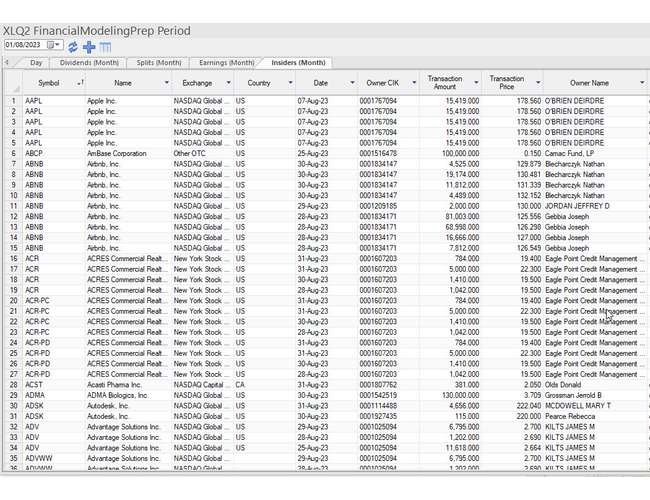Edit the 01/08/2023 date field
This screenshot has width=650, height=500.
point(24,45)
